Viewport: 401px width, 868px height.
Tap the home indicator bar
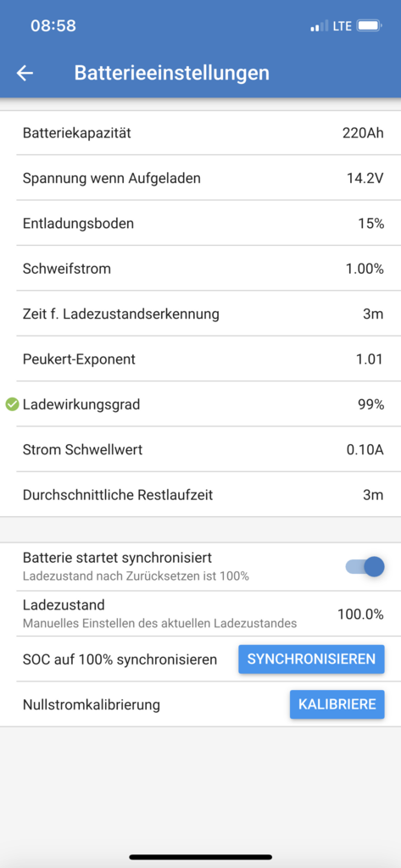(x=200, y=857)
